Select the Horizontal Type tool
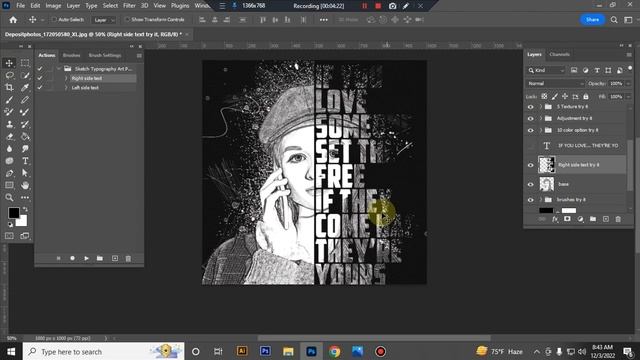The width and height of the screenshot is (640, 360). click(25, 161)
